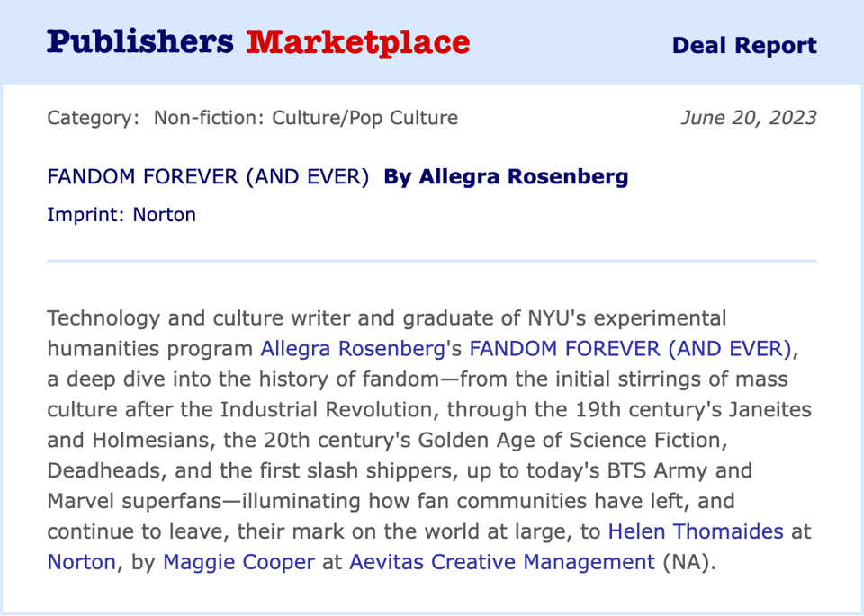Select the Imprint: Norton line
864x616 pixels.
121,214
